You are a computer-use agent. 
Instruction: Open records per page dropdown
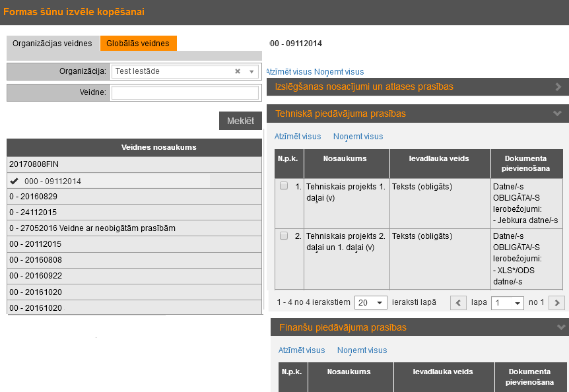point(372,303)
